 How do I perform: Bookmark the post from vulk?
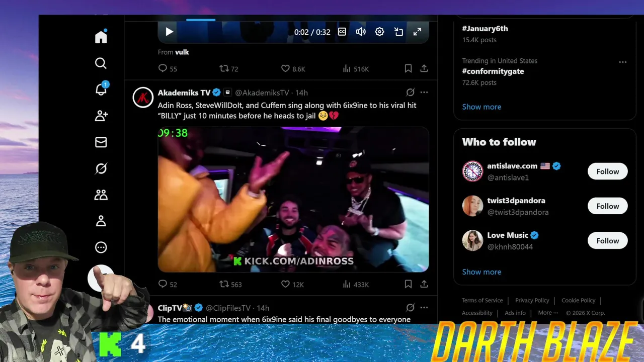tap(408, 68)
